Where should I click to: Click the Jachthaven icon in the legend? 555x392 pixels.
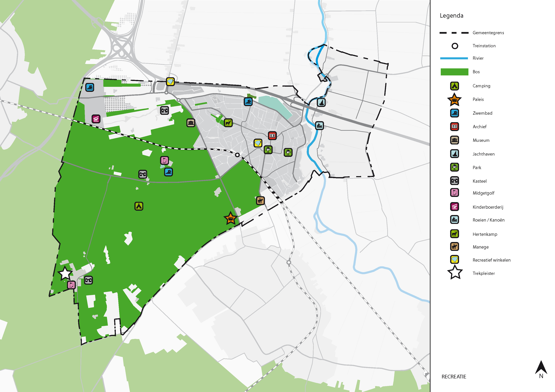455,154
